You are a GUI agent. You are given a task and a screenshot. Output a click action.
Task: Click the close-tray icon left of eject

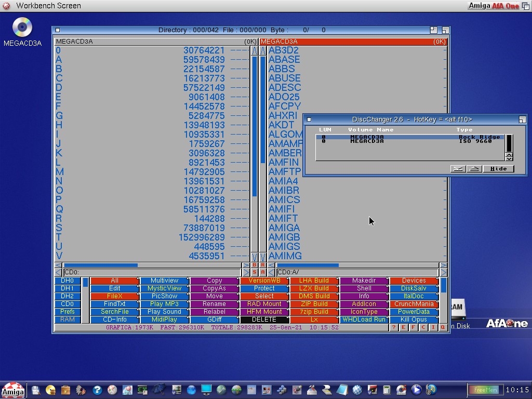click(458, 169)
